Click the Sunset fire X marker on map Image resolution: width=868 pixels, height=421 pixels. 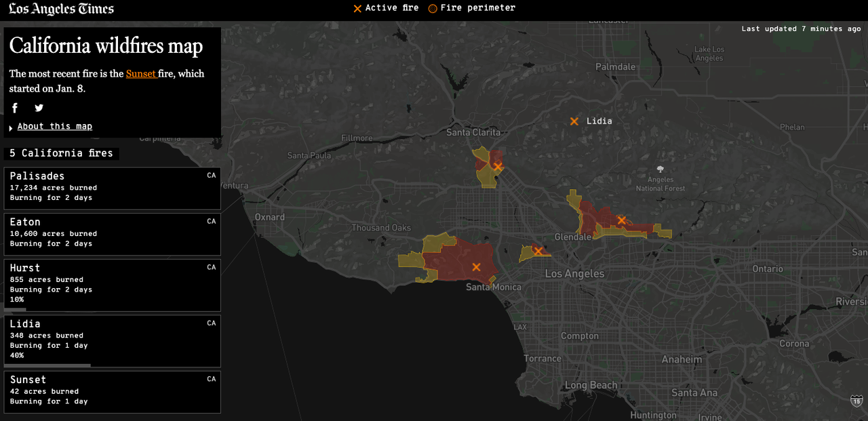click(538, 252)
